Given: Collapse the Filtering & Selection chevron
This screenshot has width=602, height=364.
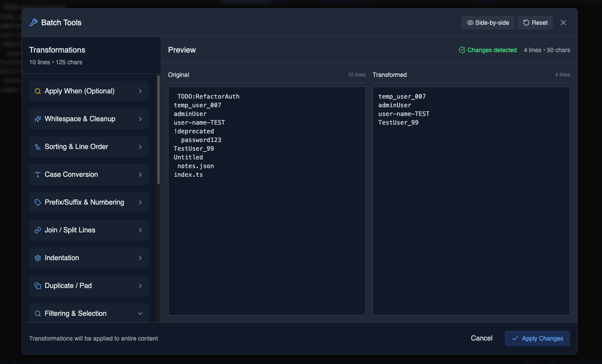Looking at the screenshot, I should pyautogui.click(x=140, y=314).
